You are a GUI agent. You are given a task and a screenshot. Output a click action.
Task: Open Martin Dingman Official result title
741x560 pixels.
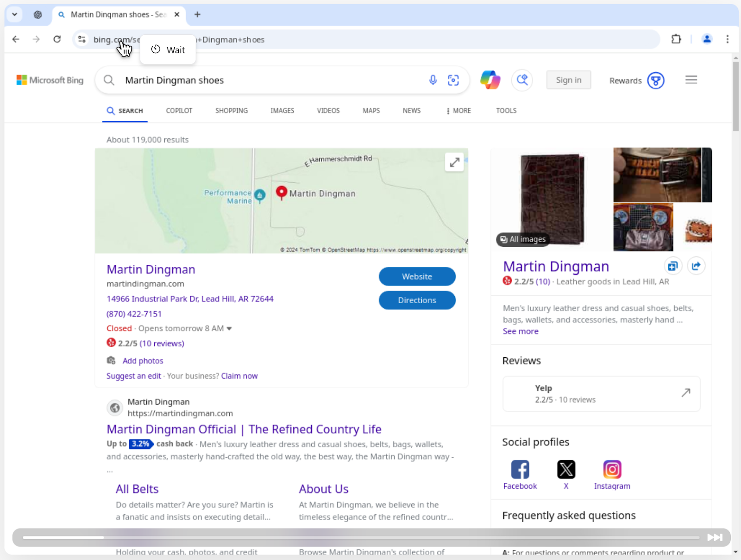244,429
